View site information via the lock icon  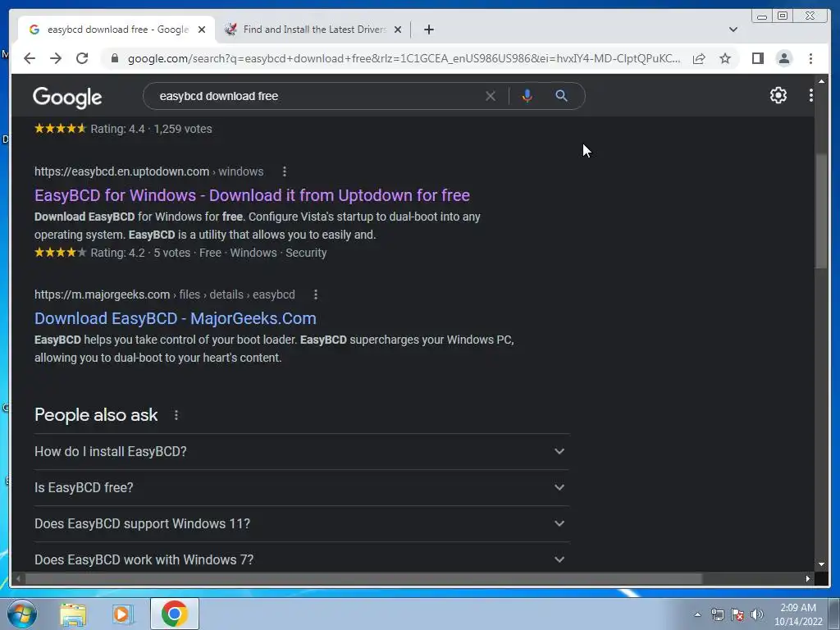tap(114, 58)
